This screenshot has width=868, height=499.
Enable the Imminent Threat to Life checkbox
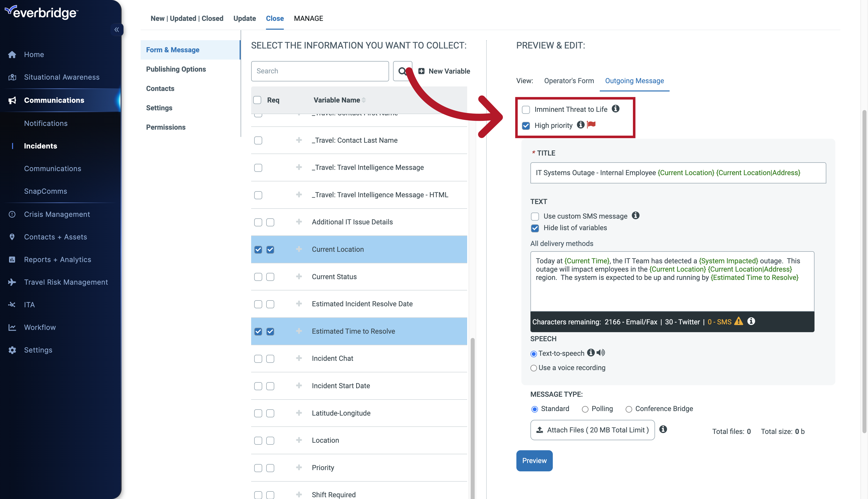pos(526,109)
